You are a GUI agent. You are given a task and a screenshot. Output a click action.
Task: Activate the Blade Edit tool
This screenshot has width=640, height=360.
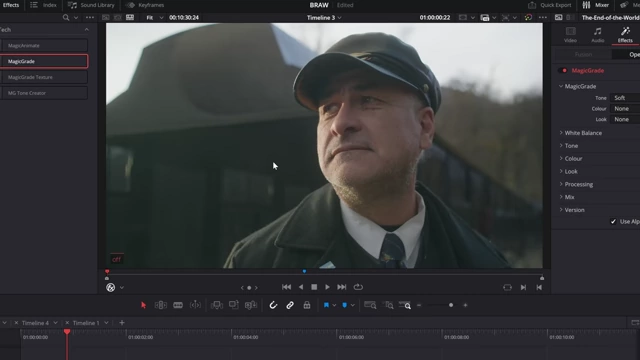point(178,305)
